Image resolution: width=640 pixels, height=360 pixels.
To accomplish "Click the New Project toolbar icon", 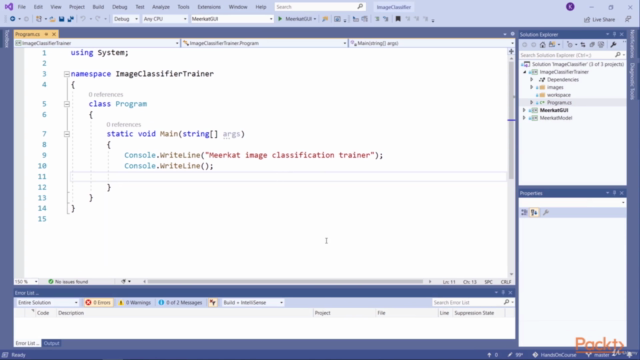I will coord(39,19).
